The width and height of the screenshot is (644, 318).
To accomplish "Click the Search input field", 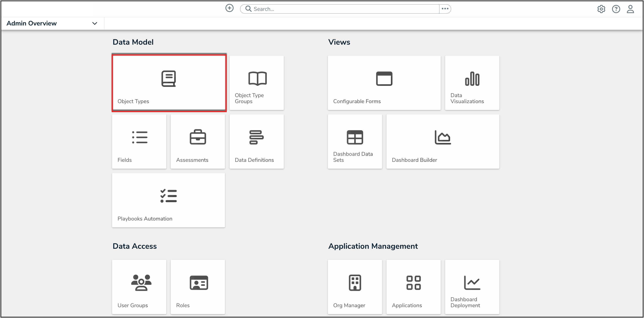I will click(342, 9).
